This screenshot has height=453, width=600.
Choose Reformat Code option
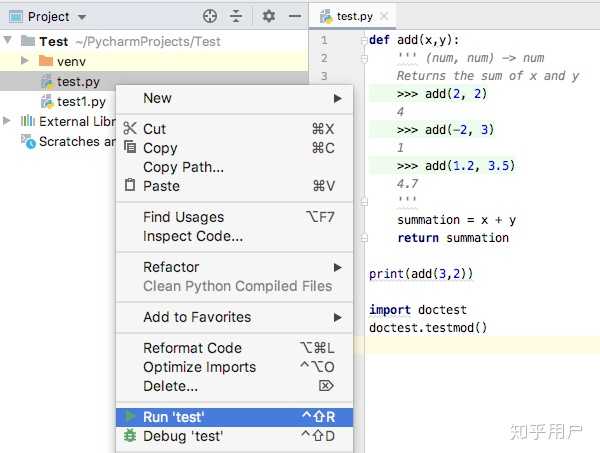[x=193, y=348]
